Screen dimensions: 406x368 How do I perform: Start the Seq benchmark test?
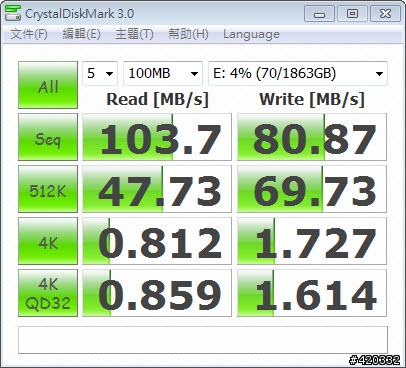pos(48,137)
